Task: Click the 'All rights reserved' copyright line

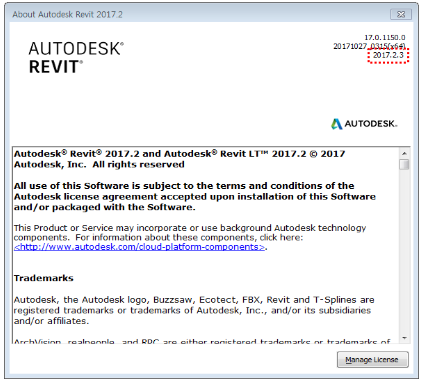Action: tap(99, 165)
